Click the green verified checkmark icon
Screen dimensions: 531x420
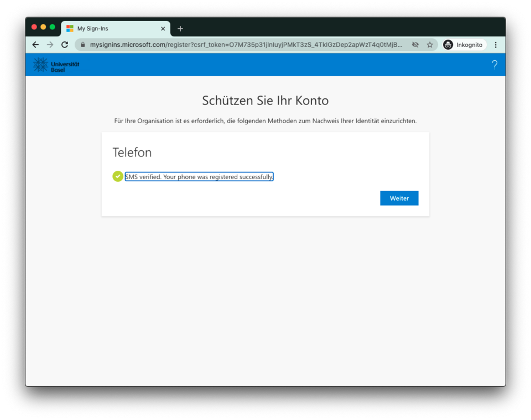point(118,176)
